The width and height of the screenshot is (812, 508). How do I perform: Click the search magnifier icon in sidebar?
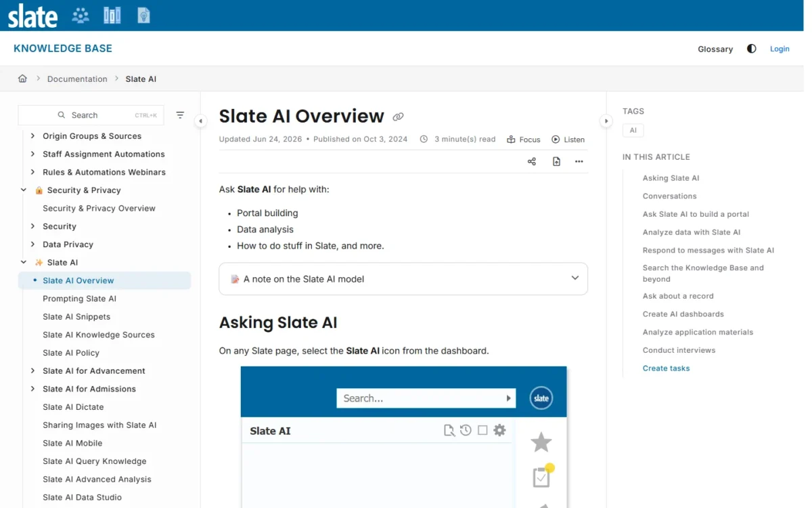tap(62, 115)
